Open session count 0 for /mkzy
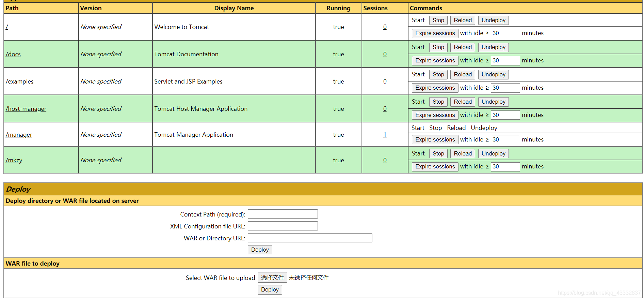644x299 pixels. (385, 160)
